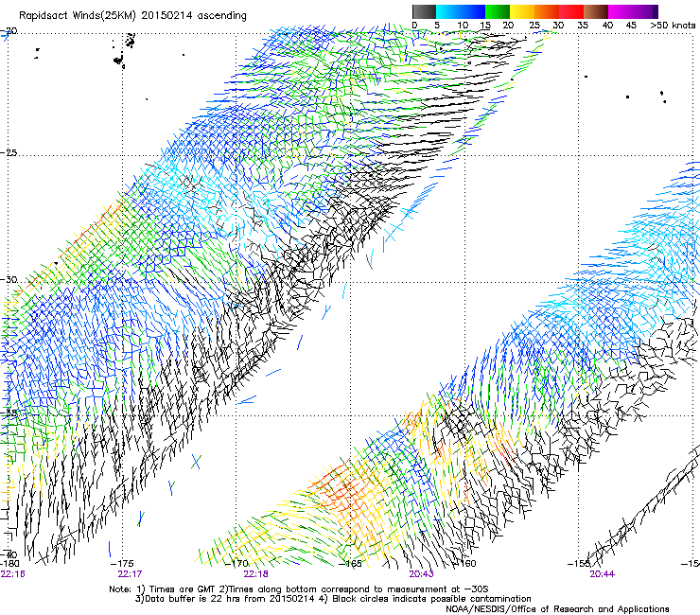700x615 pixels.
Task: Click the '-165' longitude axis label
Action: click(350, 564)
